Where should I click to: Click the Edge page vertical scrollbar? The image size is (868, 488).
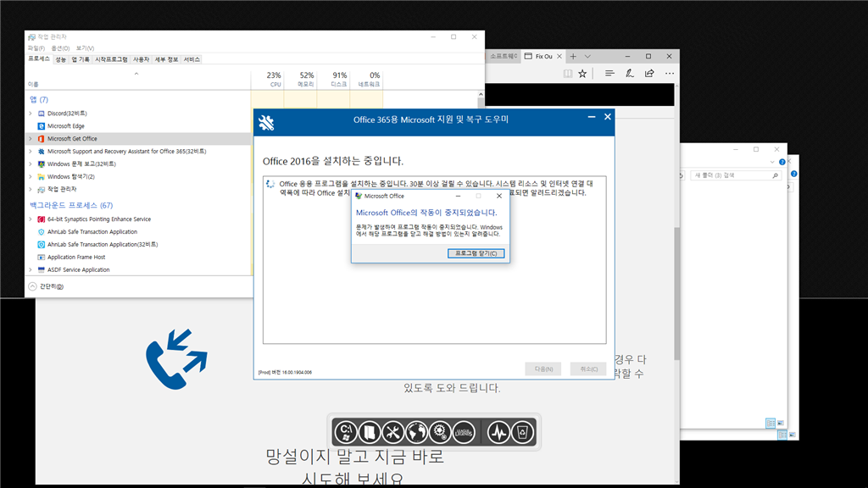tap(676, 293)
